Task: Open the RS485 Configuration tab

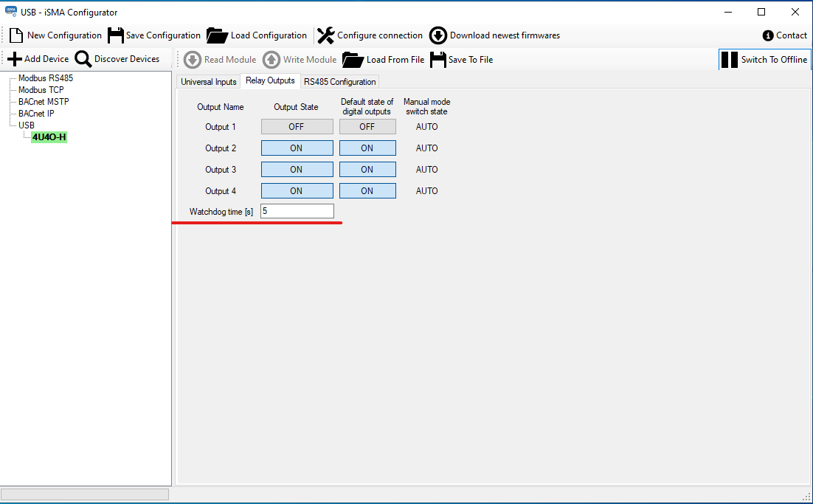Action: click(x=340, y=82)
